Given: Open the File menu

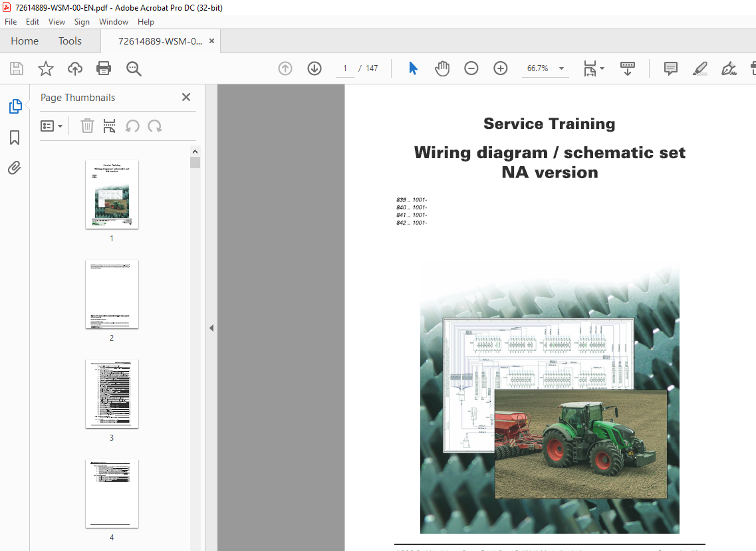Looking at the screenshot, I should pyautogui.click(x=11, y=22).
